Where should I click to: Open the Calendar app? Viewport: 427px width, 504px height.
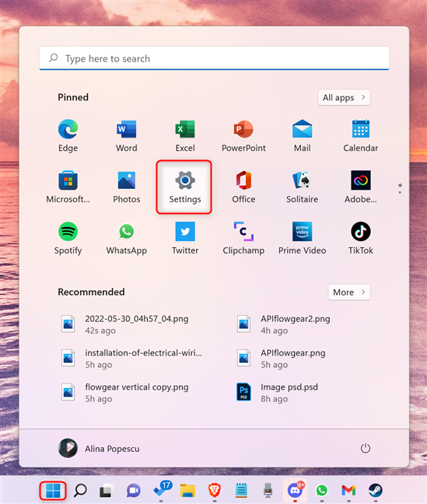pyautogui.click(x=360, y=135)
